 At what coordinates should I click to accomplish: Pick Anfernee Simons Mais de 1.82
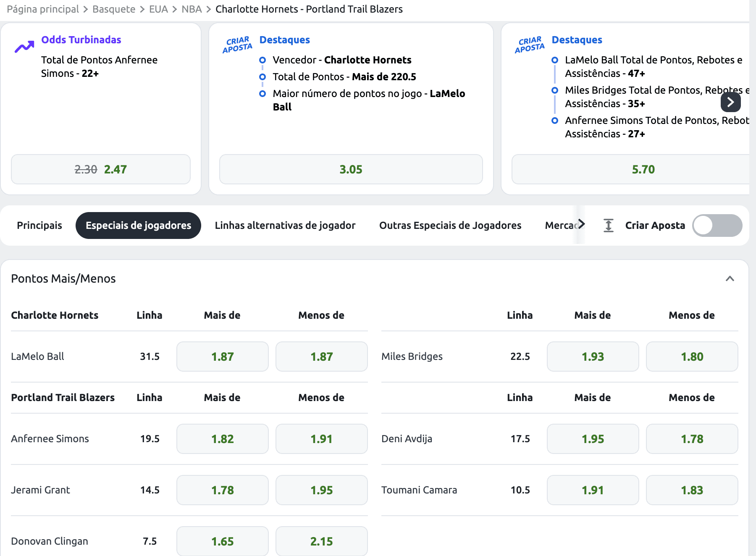pos(223,439)
